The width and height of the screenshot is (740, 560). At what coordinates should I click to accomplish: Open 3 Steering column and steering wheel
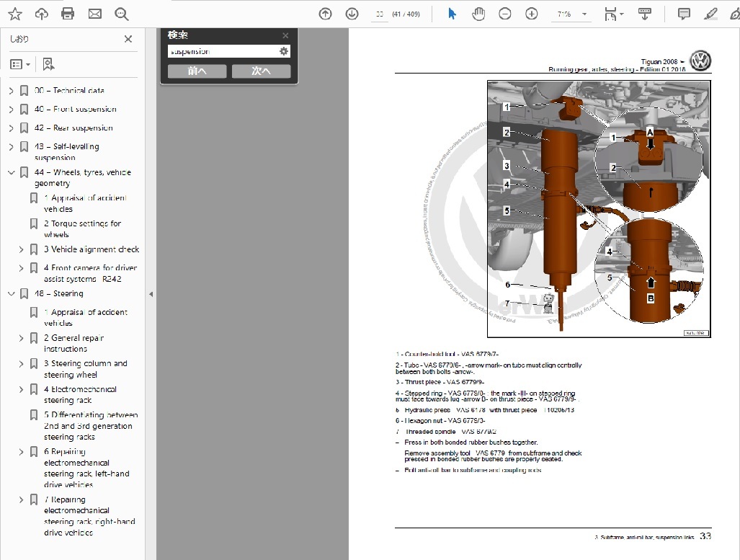coord(86,369)
